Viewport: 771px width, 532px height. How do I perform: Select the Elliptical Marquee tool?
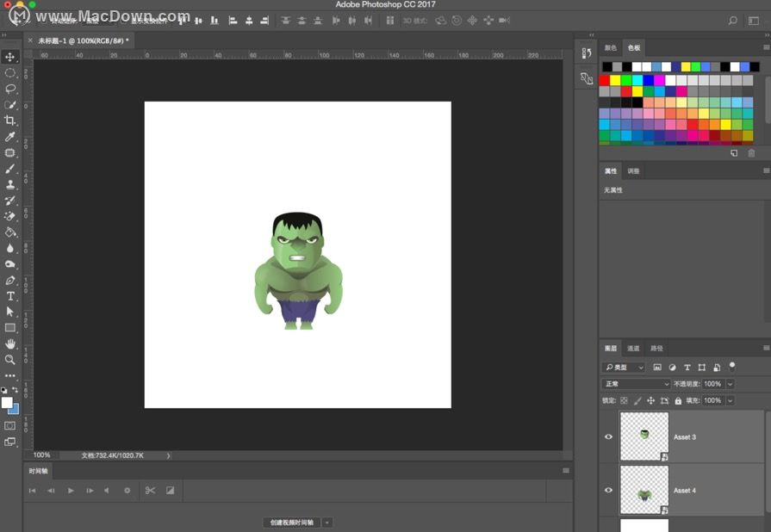(9, 73)
